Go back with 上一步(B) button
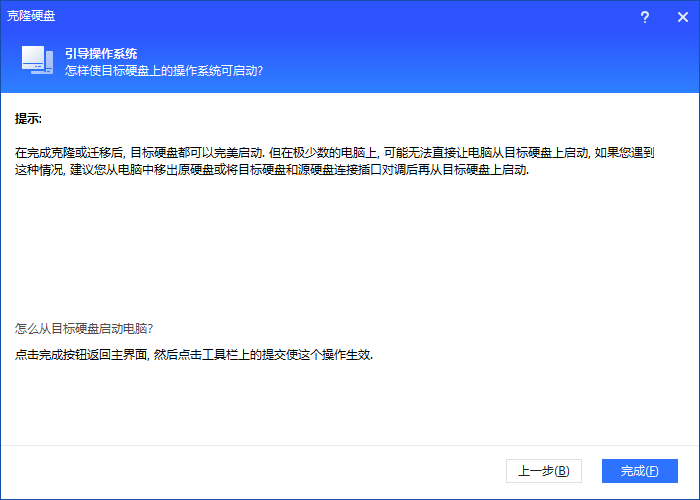This screenshot has height=500, width=700. tap(543, 471)
